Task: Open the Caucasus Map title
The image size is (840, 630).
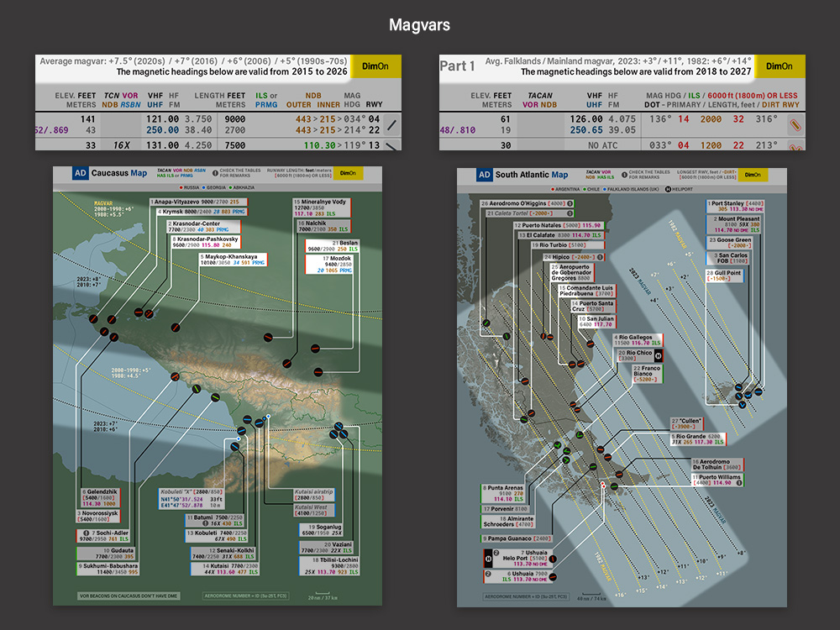Action: click(119, 173)
